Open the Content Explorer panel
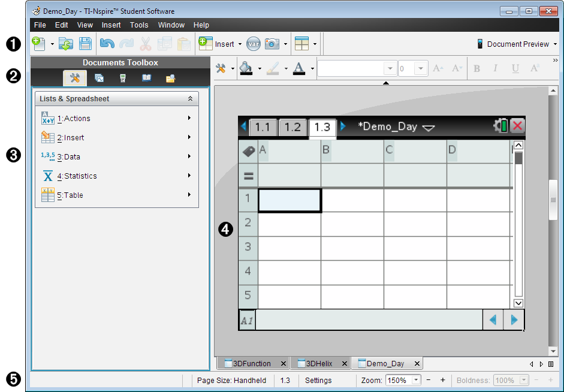Screen dimensions: 564x392 (170, 77)
